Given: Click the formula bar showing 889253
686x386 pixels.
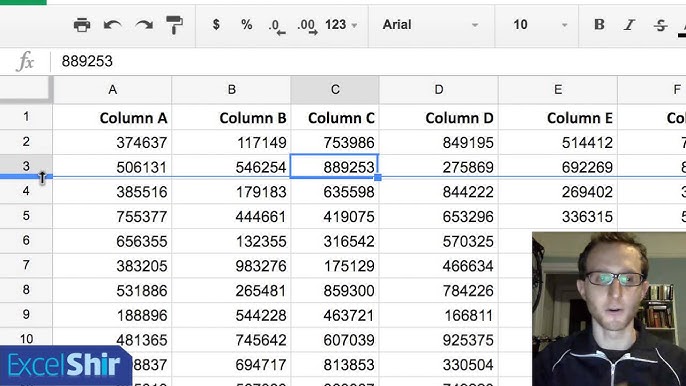Looking at the screenshot, I should [x=368, y=61].
